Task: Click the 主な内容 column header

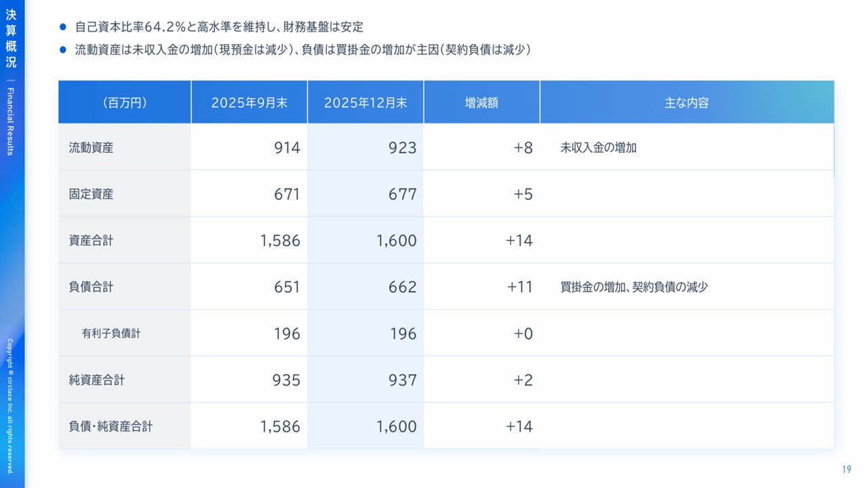Action: click(686, 102)
